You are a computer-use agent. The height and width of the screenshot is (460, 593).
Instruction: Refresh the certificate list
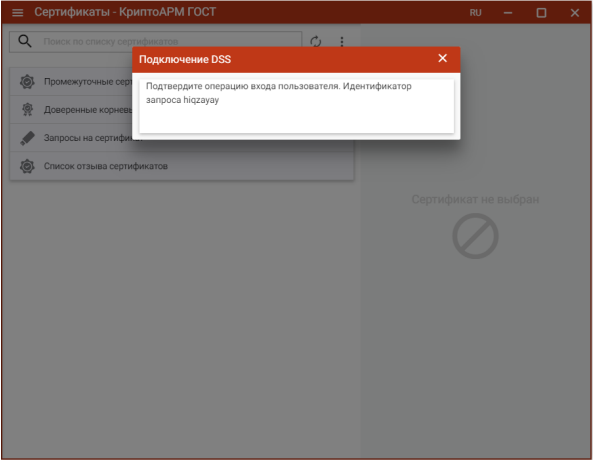pyautogui.click(x=315, y=41)
